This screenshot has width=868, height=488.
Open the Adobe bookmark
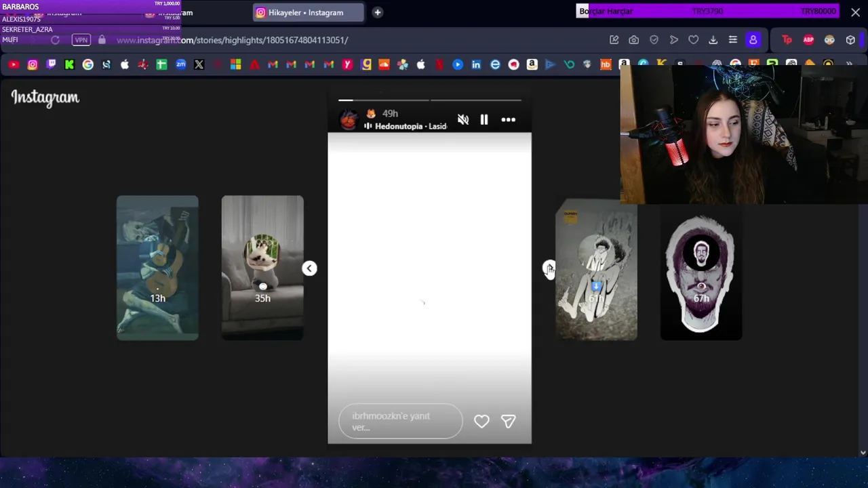(x=254, y=64)
